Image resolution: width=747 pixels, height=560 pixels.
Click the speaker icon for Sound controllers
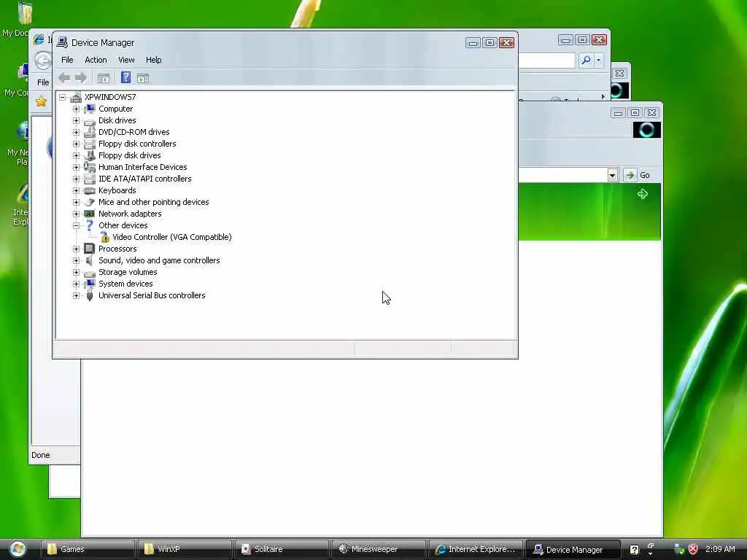90,260
